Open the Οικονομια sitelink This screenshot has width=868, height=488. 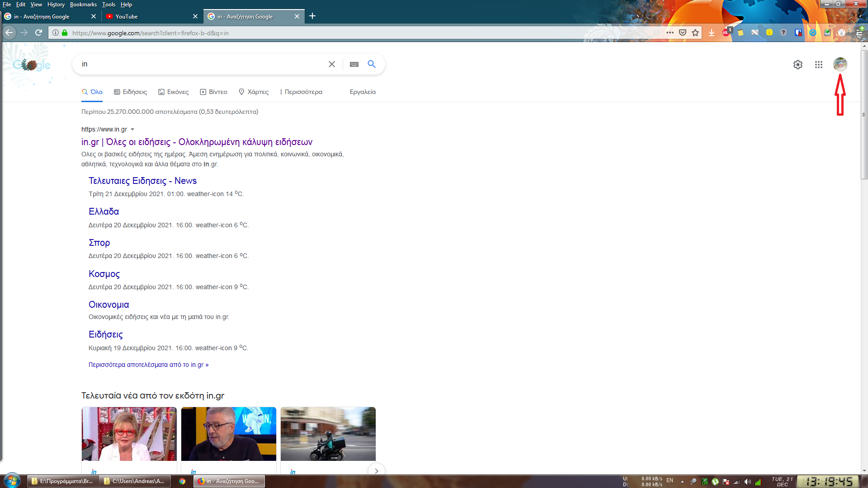[x=108, y=305]
